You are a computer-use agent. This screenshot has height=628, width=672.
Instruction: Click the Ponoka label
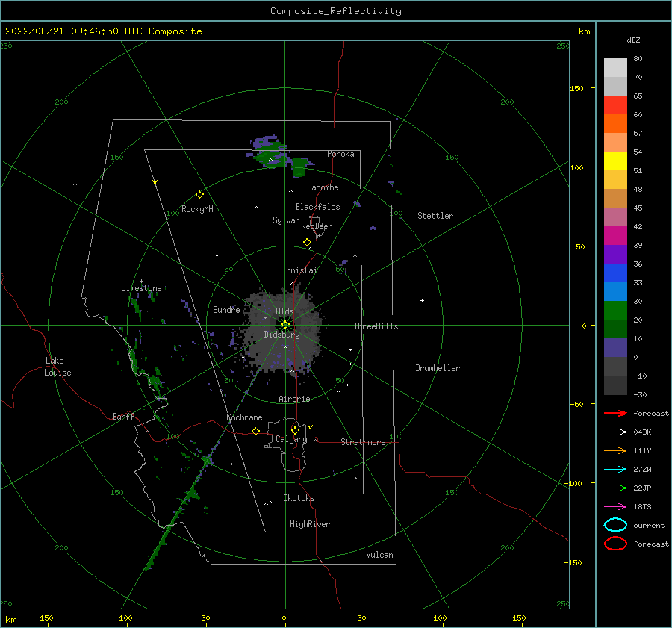340,154
